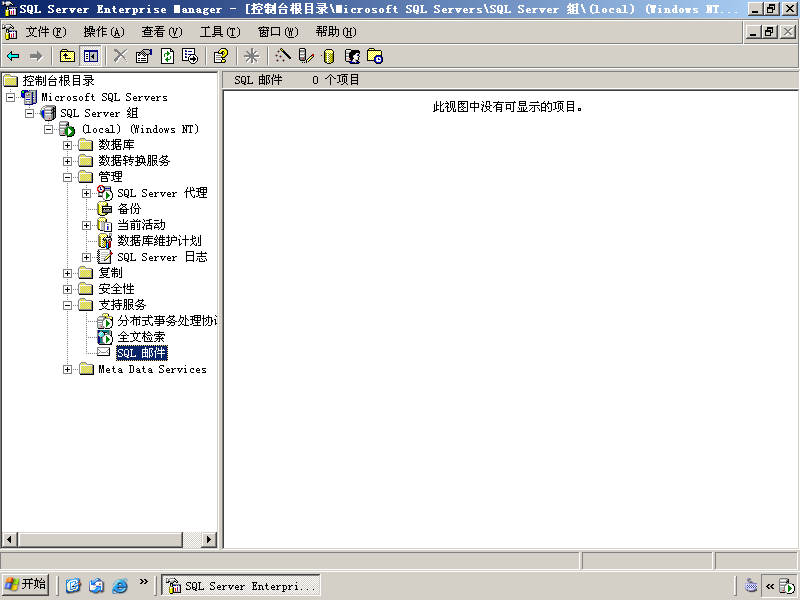Run a wizard via magic wand icon
This screenshot has width=800, height=600.
[x=283, y=56]
